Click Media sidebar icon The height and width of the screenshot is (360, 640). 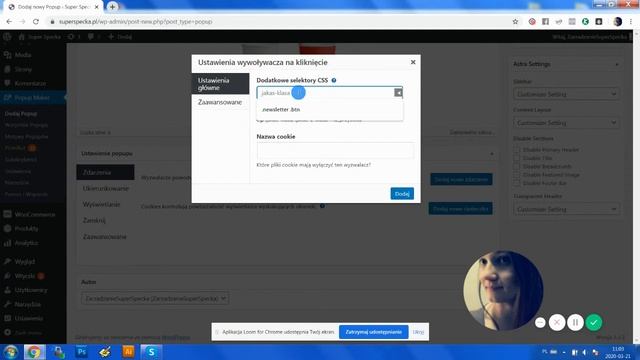pos(7,55)
